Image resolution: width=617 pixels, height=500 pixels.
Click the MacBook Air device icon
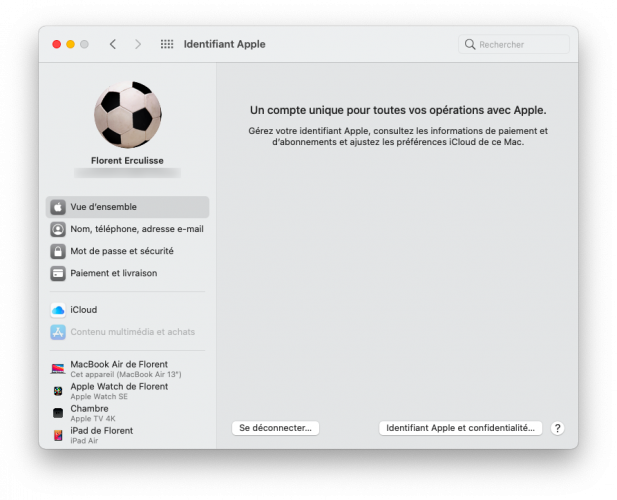click(x=58, y=369)
